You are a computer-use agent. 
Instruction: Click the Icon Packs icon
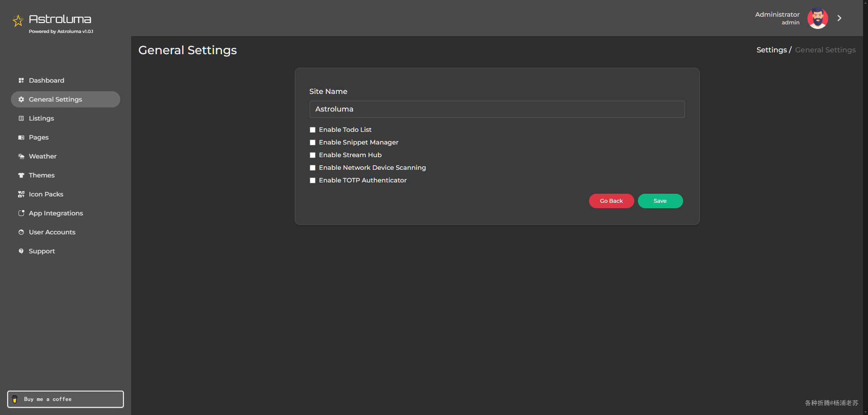[21, 194]
